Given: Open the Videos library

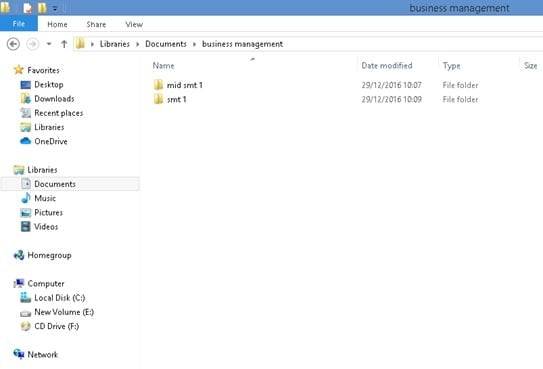Looking at the screenshot, I should [46, 227].
